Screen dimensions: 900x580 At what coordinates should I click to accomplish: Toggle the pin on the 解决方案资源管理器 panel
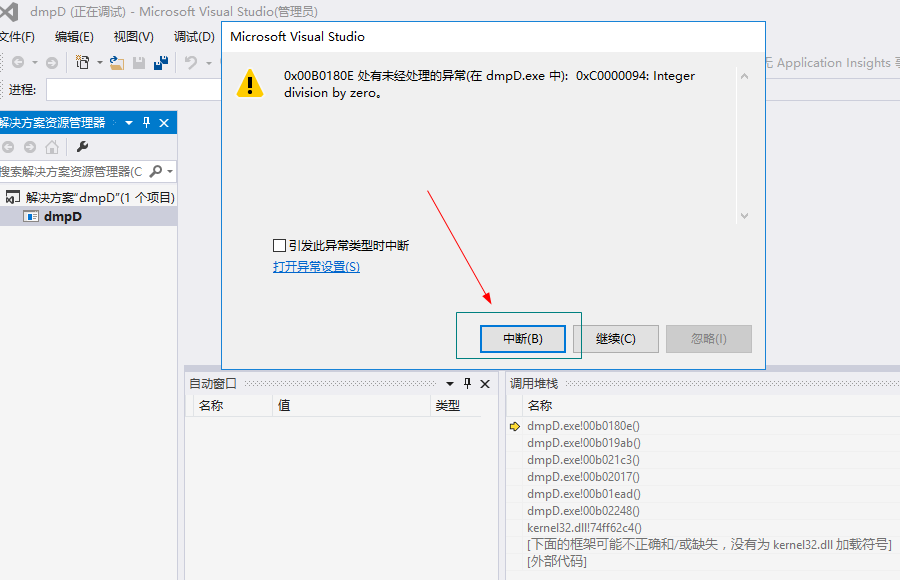coord(146,123)
